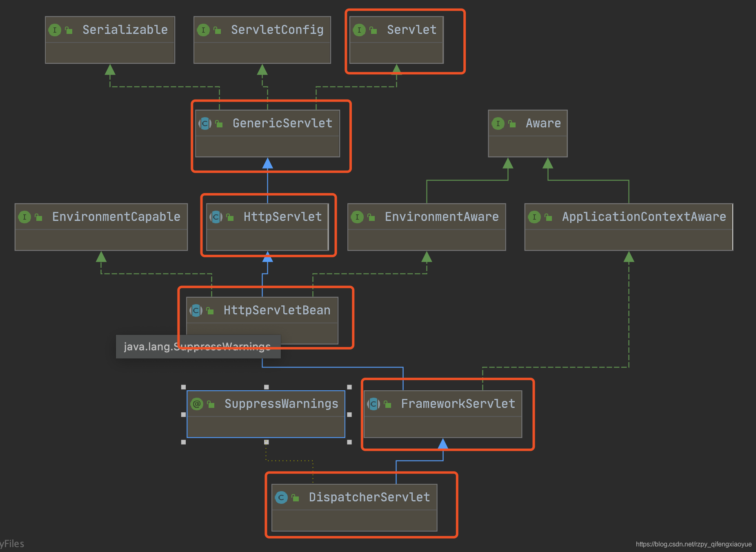
Task: Select the DispatcherServlet class label
Action: (x=369, y=497)
